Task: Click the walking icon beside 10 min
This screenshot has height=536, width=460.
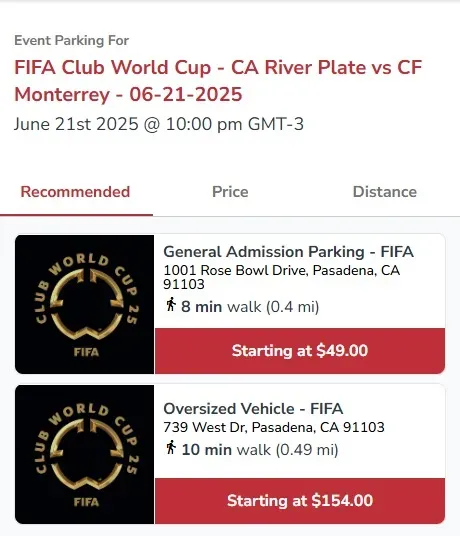Action: 171,447
